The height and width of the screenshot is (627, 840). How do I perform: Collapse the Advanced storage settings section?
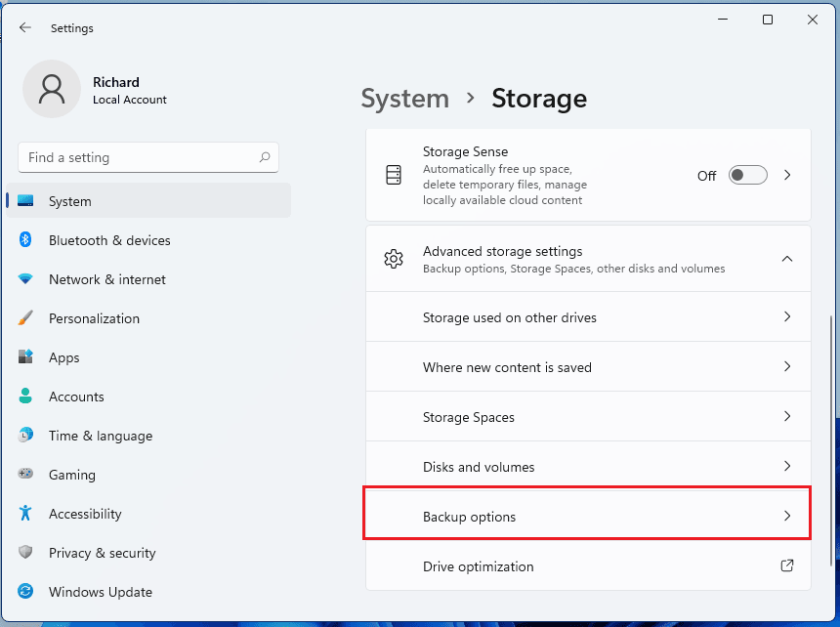tap(787, 259)
